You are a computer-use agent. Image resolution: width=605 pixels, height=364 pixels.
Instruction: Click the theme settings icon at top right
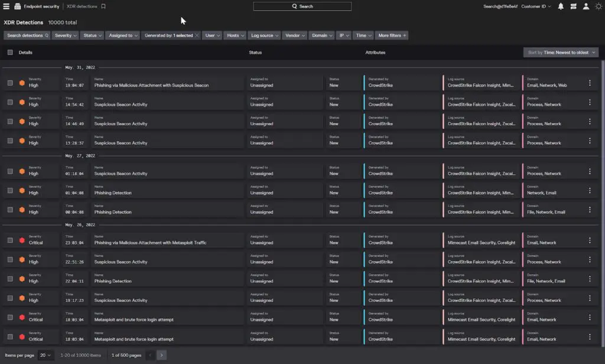tap(599, 6)
